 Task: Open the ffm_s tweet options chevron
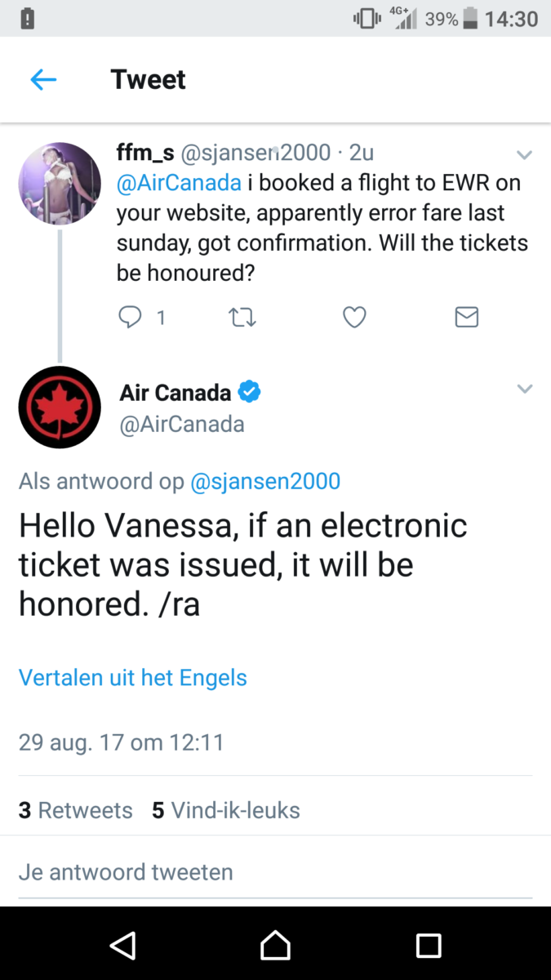[524, 154]
